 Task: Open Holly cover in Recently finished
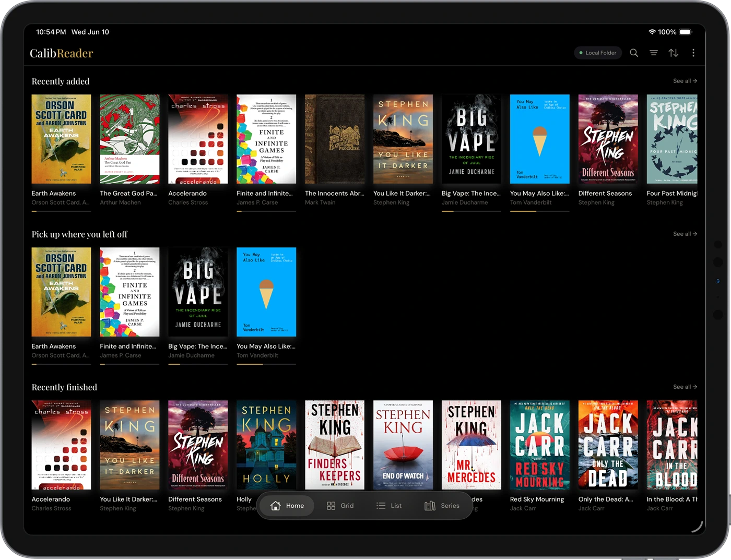coord(266,445)
